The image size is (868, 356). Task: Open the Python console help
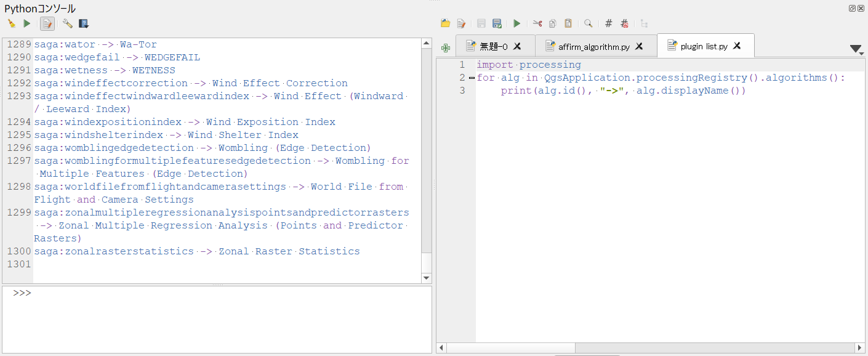(83, 23)
